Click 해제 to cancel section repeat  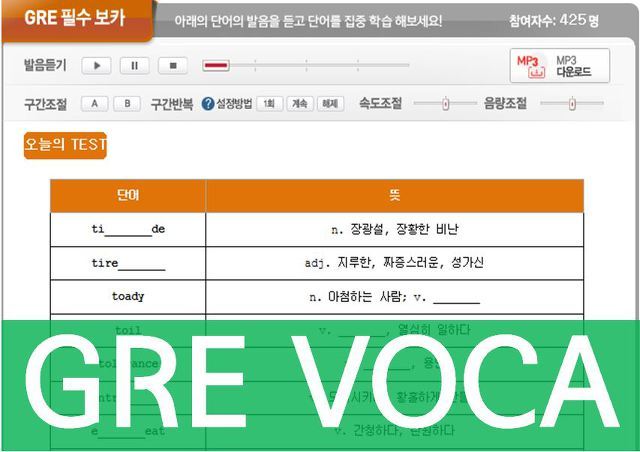point(330,104)
